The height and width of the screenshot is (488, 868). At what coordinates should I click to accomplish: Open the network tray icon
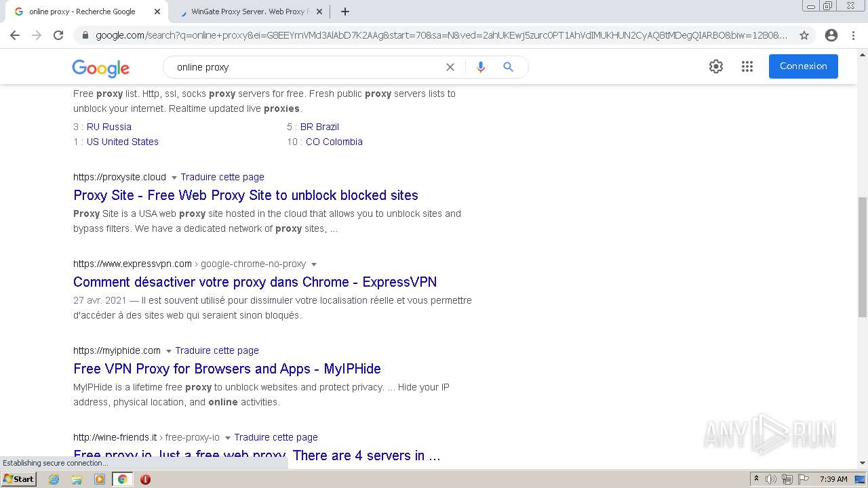(787, 479)
